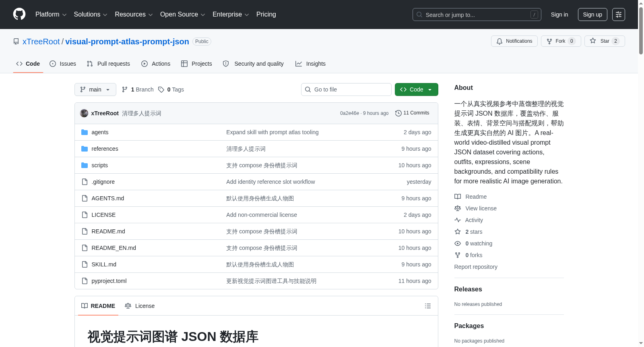Open the xTreeRoot owner link
The width and height of the screenshot is (644, 347).
[41, 42]
